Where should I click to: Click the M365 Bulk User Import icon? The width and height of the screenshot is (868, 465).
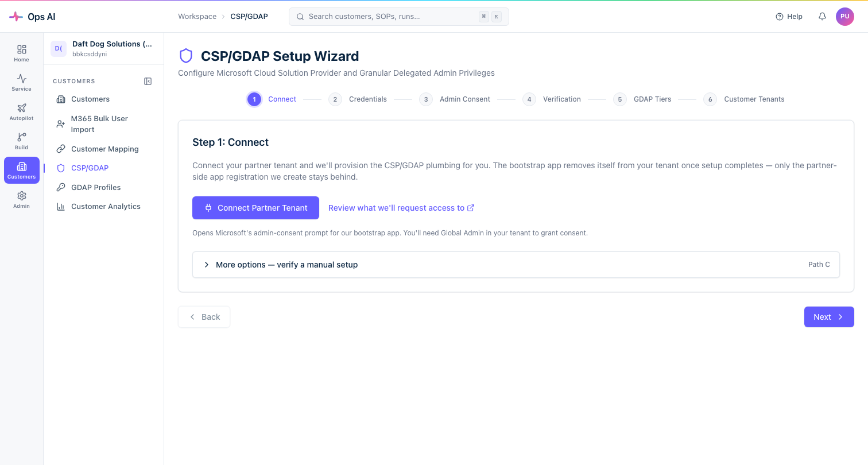(61, 124)
